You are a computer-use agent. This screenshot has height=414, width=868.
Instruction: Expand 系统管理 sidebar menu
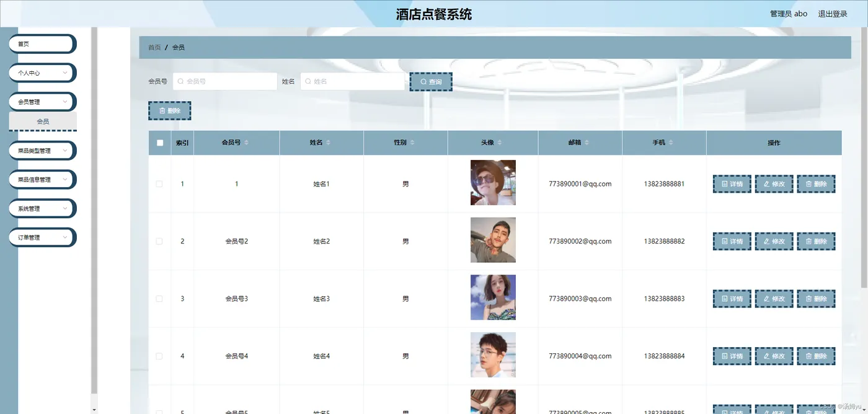[x=42, y=208]
